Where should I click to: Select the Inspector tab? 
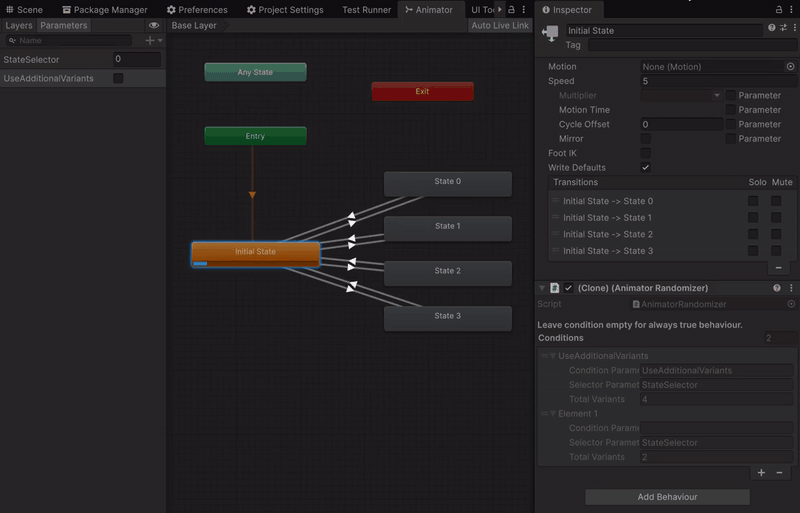point(567,10)
